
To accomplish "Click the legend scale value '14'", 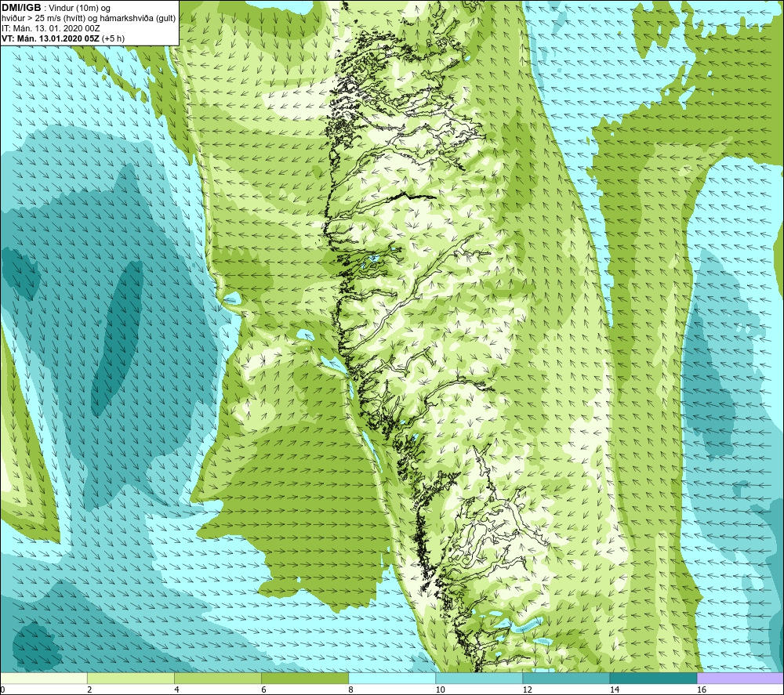I will [x=614, y=690].
